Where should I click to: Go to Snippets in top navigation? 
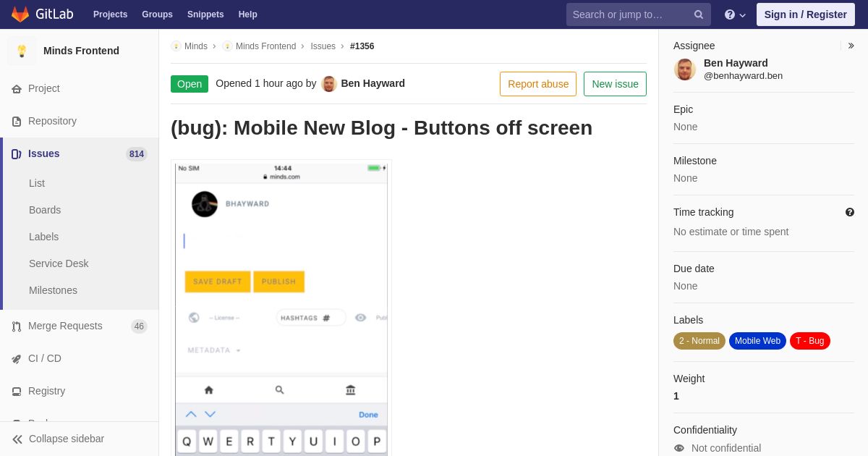[x=205, y=14]
